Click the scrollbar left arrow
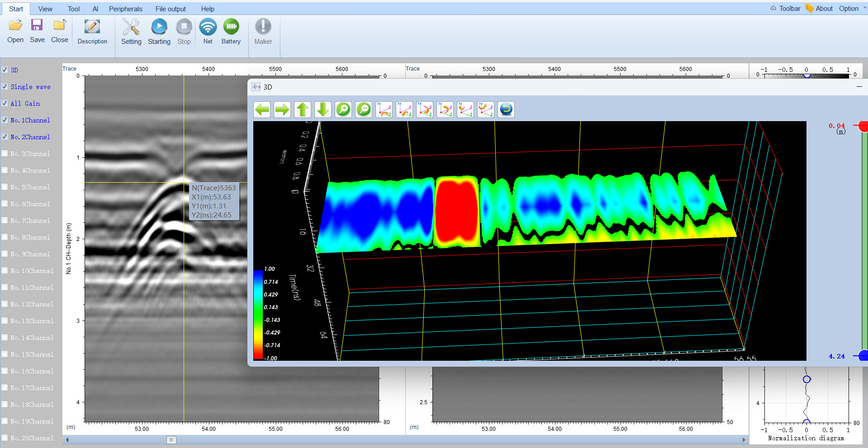 67,439
